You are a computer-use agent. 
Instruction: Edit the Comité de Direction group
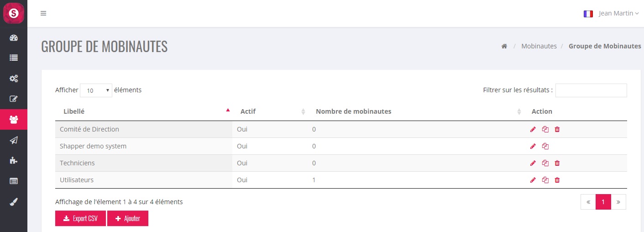point(533,130)
